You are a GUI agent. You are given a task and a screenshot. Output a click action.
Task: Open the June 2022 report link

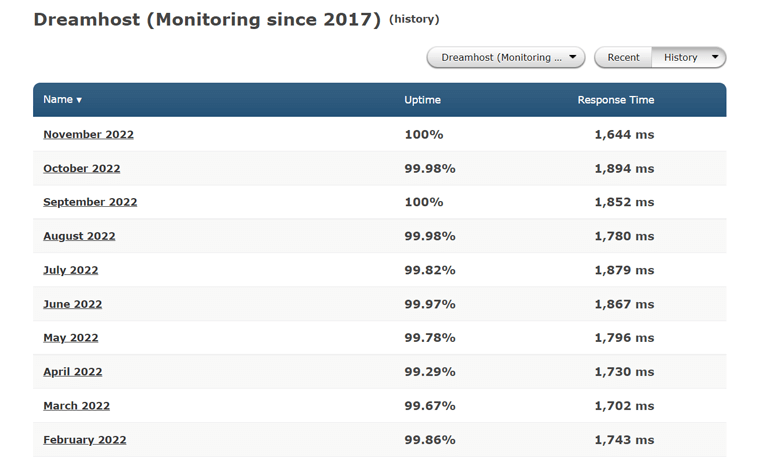click(x=72, y=304)
